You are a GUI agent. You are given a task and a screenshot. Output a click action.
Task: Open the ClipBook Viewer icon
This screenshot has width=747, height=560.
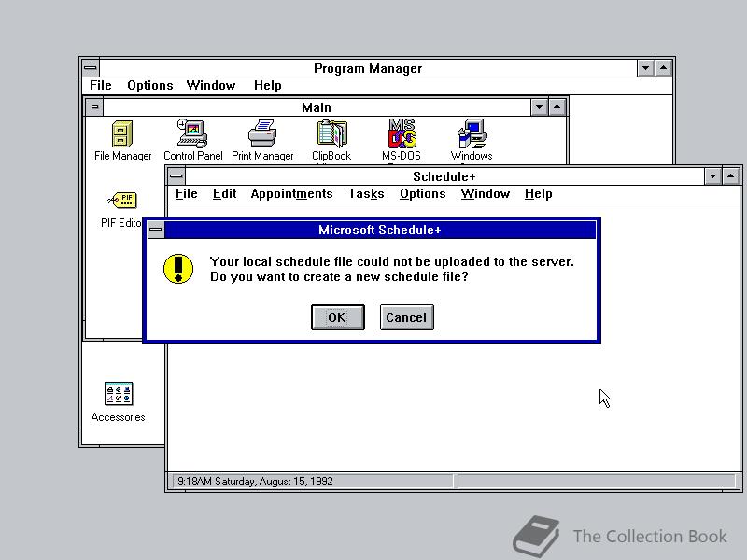[331, 140]
